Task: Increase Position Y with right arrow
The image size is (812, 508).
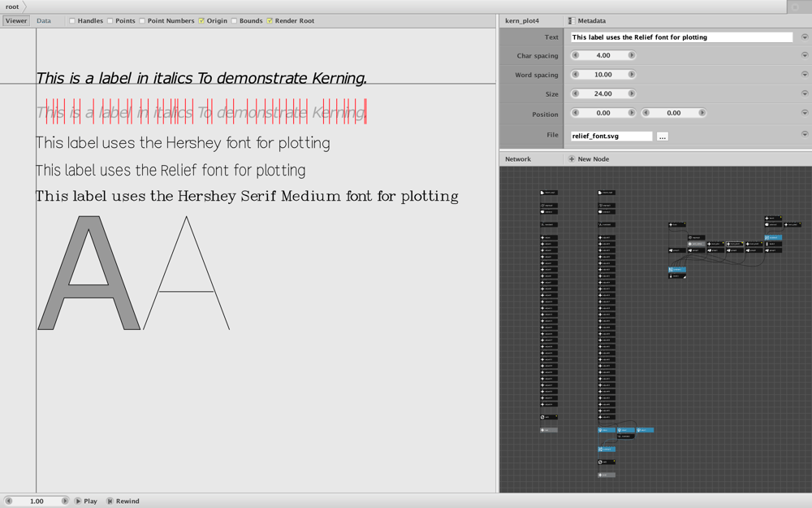Action: (x=702, y=112)
